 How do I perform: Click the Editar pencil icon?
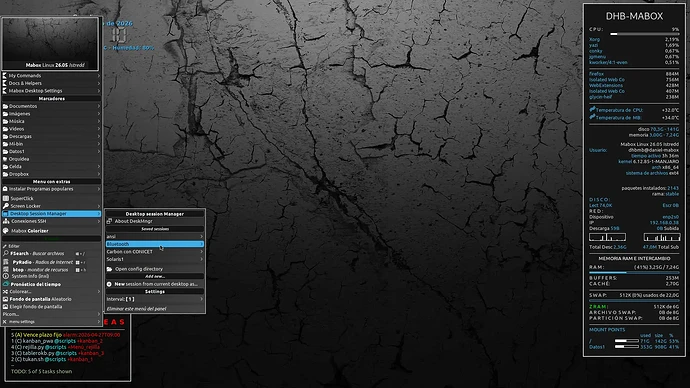5,246
